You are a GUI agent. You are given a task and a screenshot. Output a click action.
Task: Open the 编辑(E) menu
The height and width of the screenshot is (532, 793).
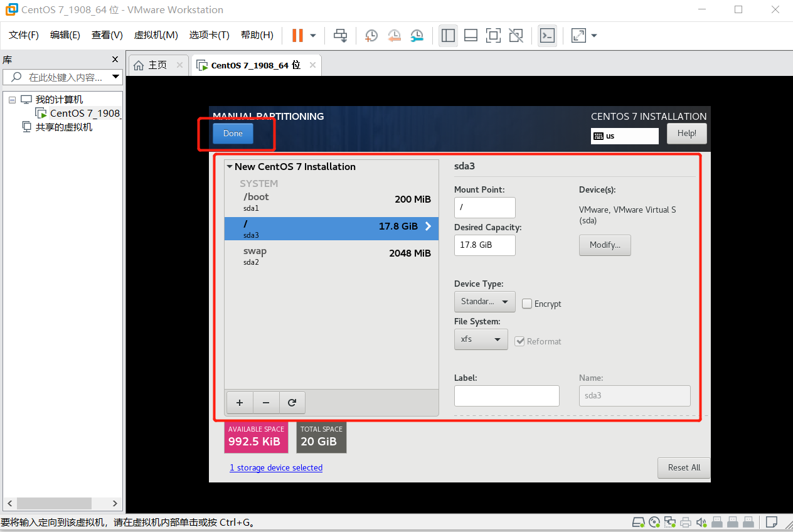coord(65,35)
